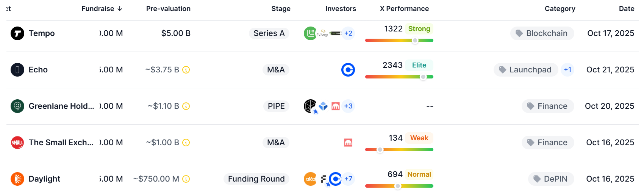Click Tempo's X performance slider bar
Image resolution: width=644 pixels, height=196 pixels.
pos(399,40)
